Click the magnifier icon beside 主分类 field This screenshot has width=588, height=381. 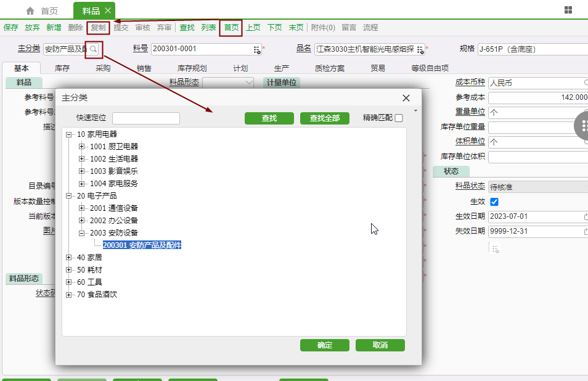tap(94, 49)
